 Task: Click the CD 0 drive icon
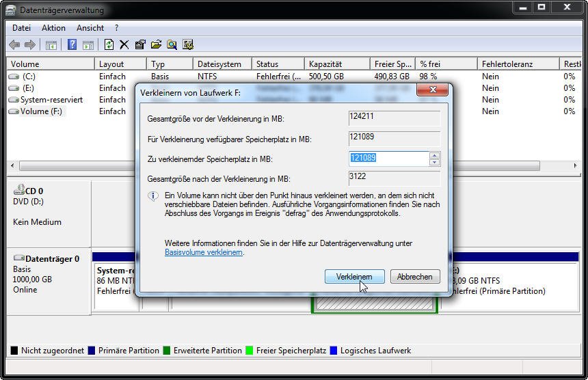(19, 189)
